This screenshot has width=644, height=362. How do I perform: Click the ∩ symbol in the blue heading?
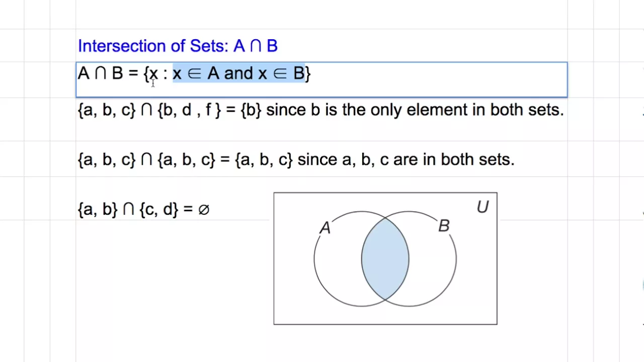point(256,46)
